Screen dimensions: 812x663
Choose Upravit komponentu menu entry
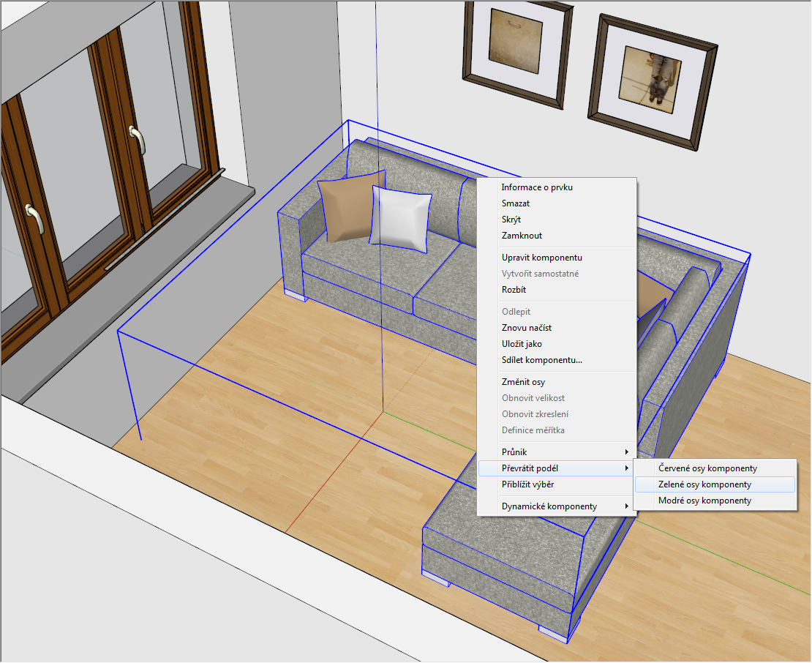click(x=541, y=258)
